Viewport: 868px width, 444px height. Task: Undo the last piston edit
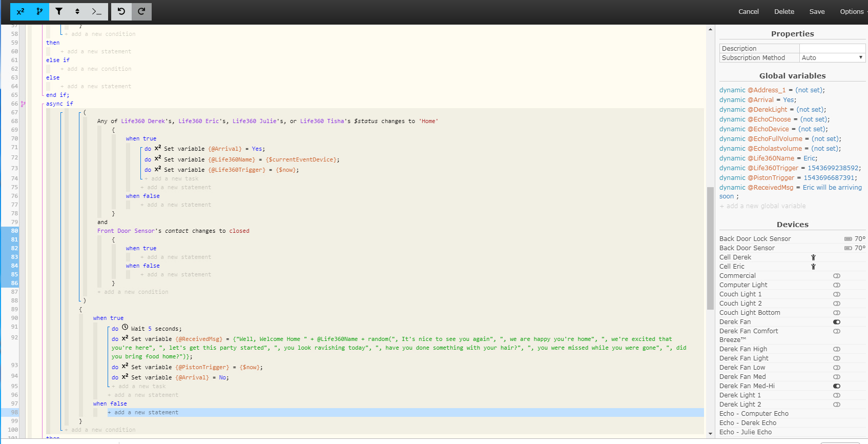[x=121, y=11]
